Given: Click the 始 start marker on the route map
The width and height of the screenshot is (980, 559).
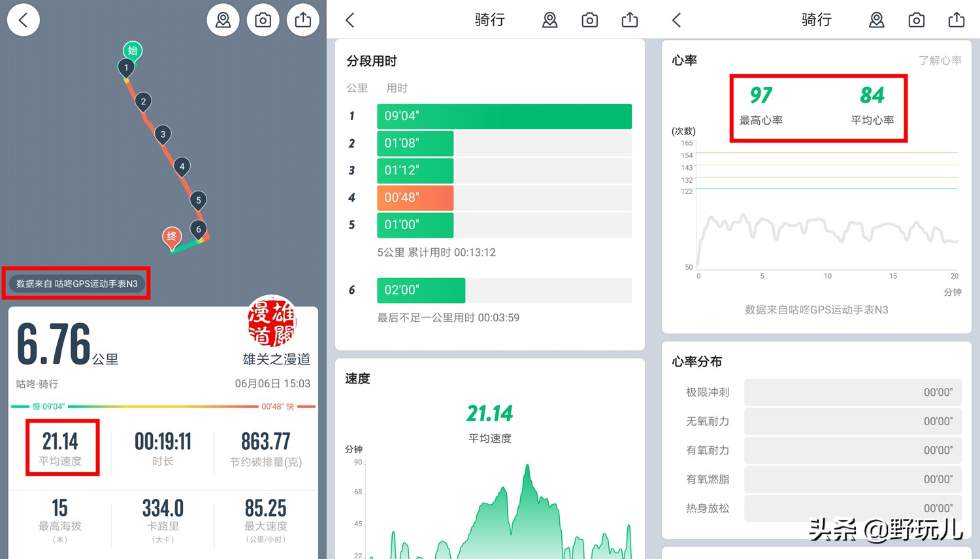Looking at the screenshot, I should tap(133, 50).
